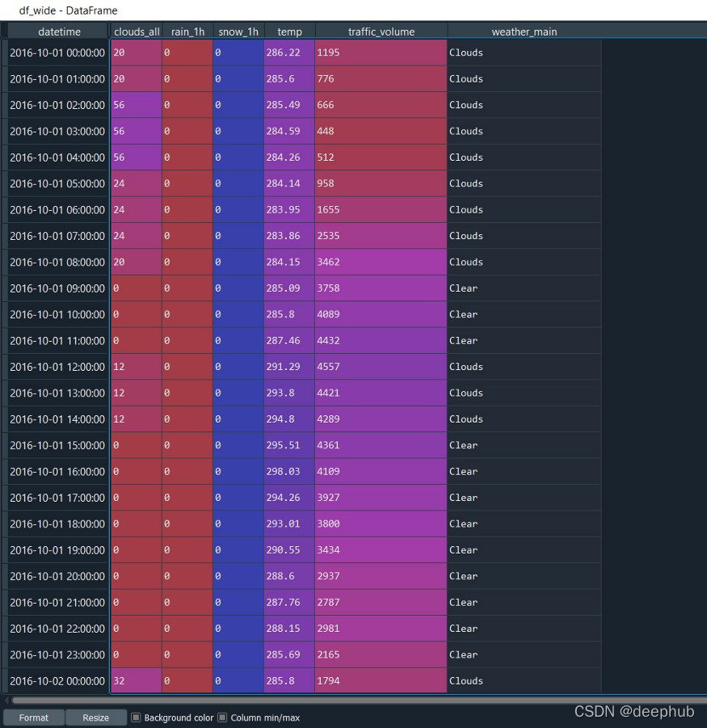707x728 pixels.
Task: Sort by the datetime column header
Action: tap(59, 32)
